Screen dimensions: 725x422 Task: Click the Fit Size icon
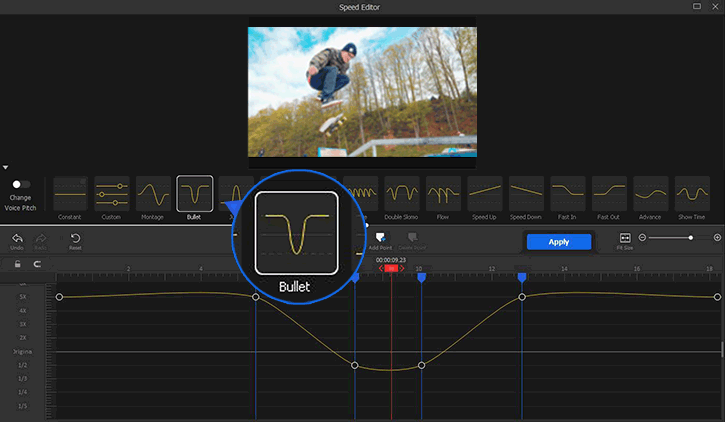pyautogui.click(x=625, y=238)
